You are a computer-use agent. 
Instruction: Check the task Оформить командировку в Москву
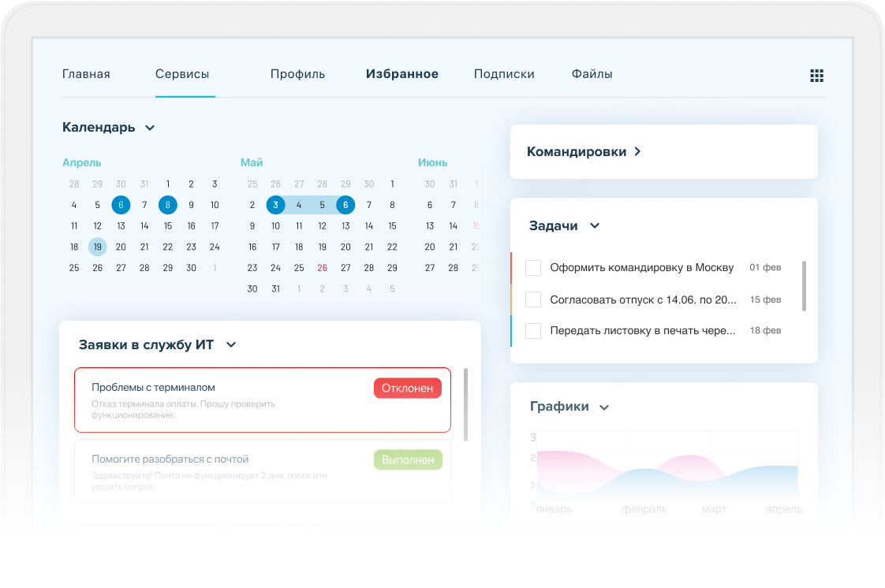pyautogui.click(x=532, y=267)
